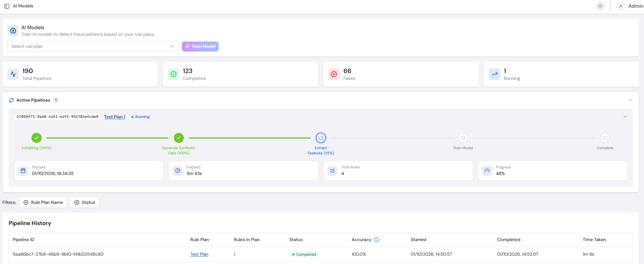The height and width of the screenshot is (264, 644).
Task: Open the Test Plan link in history
Action: 199,254
